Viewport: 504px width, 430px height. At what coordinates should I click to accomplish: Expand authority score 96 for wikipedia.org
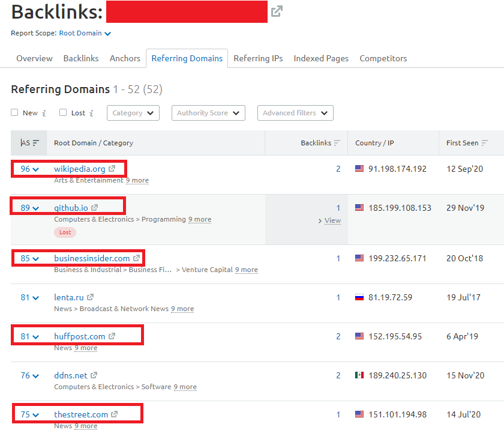(x=29, y=169)
